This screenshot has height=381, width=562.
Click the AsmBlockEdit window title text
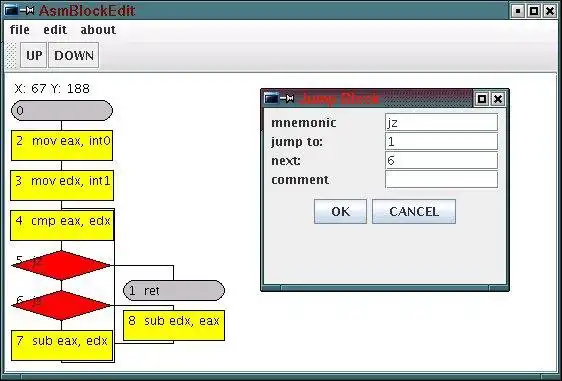(87, 11)
